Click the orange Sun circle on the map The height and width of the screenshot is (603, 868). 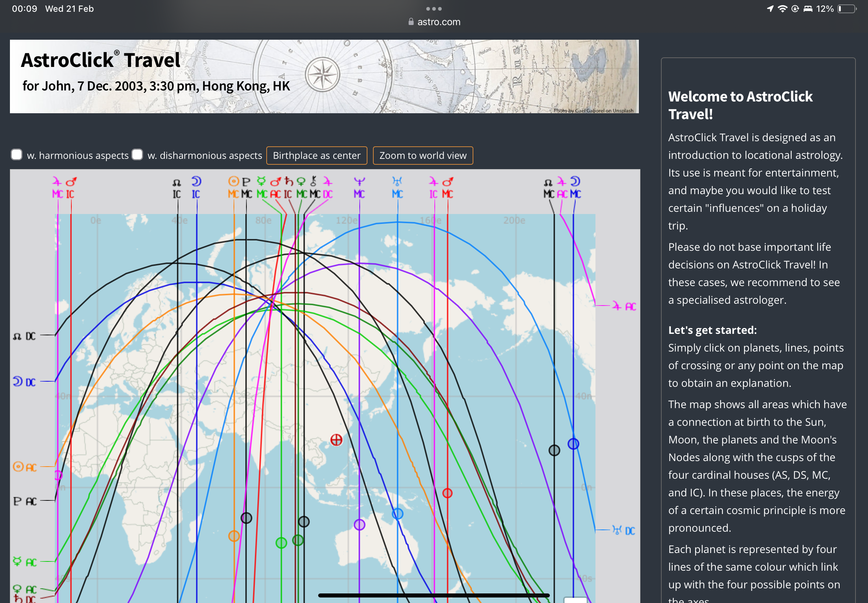[234, 536]
